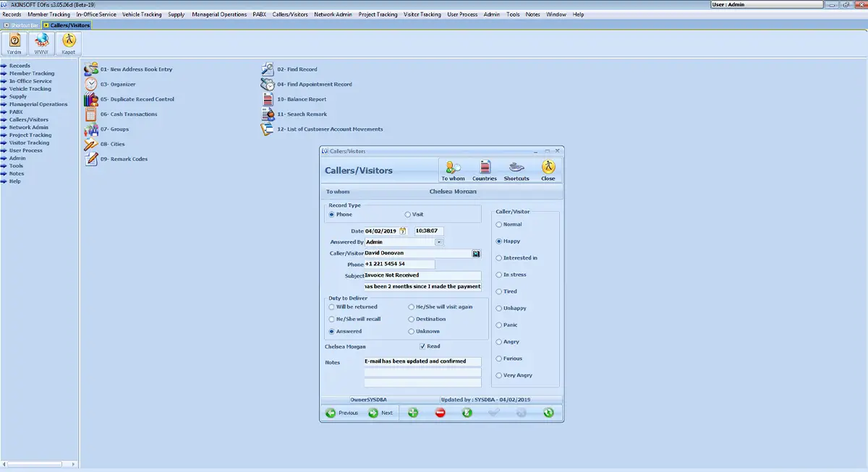The image size is (868, 472).
Task: Click the Notes field with e-mail text
Action: (x=422, y=361)
